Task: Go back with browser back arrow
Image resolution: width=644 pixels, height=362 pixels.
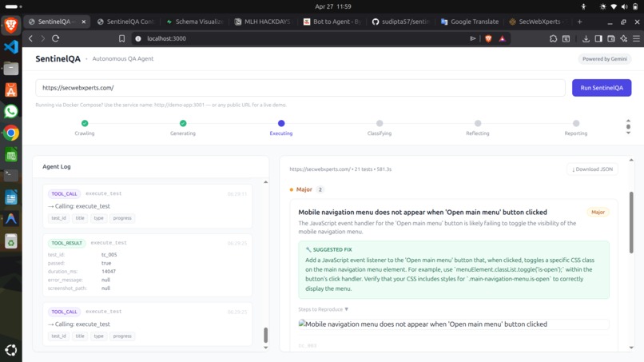Action: click(31, 38)
